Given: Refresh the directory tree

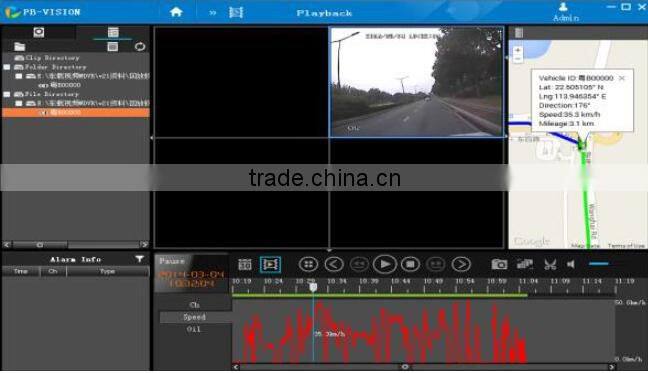Looking at the screenshot, I should (x=140, y=47).
